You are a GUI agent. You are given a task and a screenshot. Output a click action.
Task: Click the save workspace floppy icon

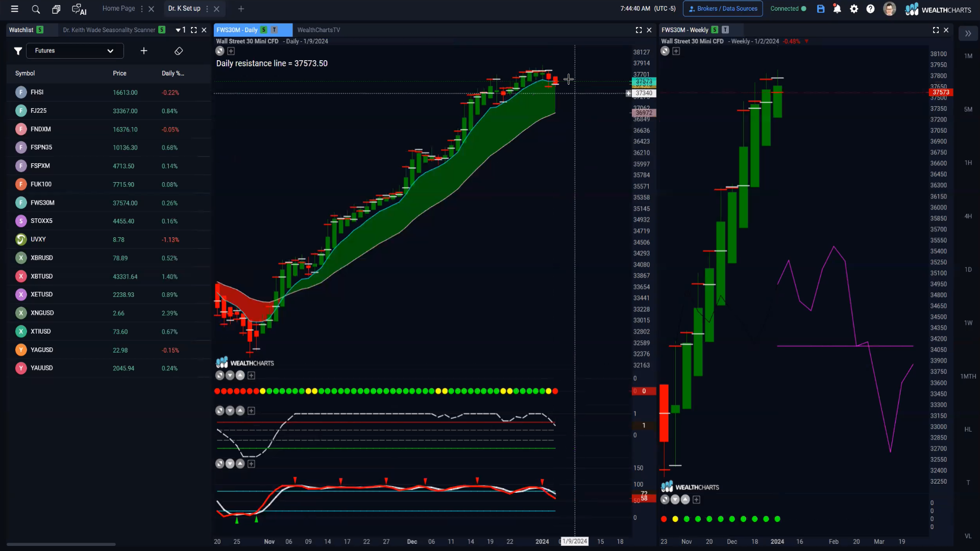(x=821, y=9)
